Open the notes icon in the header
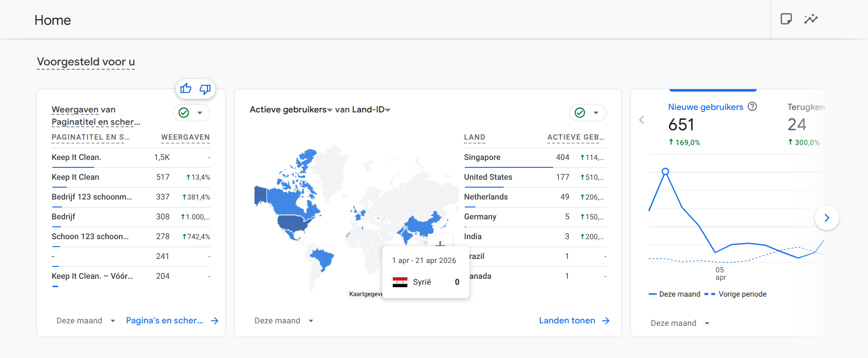 tap(786, 19)
